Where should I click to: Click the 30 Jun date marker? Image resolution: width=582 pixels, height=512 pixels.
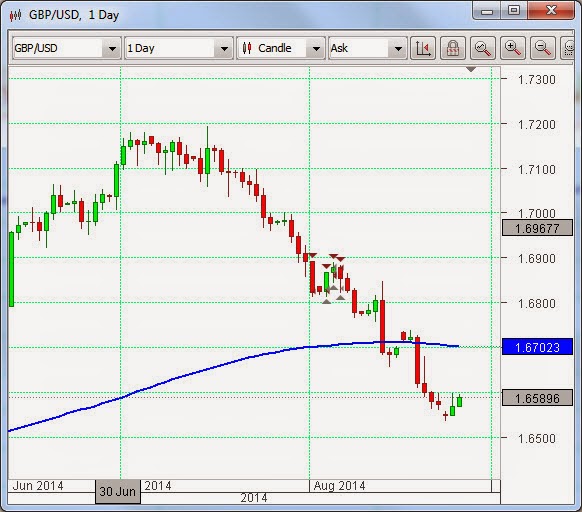click(x=118, y=492)
